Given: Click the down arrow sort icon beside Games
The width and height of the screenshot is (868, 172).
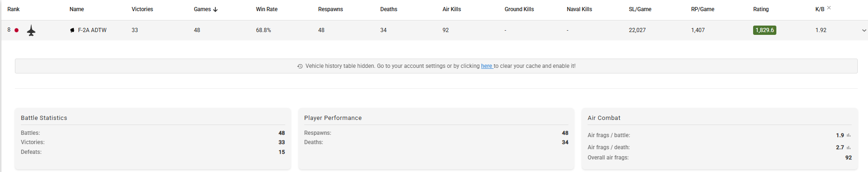Looking at the screenshot, I should coord(215,9).
